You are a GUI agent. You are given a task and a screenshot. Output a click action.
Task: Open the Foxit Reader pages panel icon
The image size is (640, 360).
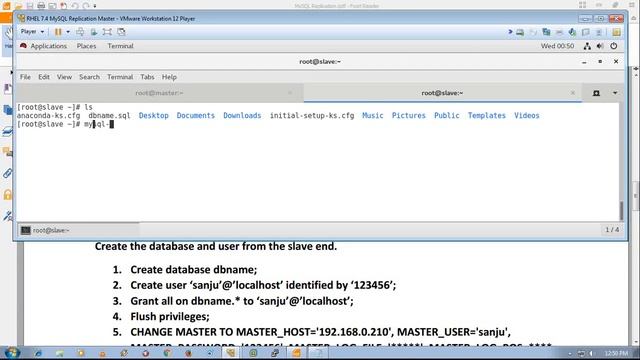pyautogui.click(x=7, y=110)
